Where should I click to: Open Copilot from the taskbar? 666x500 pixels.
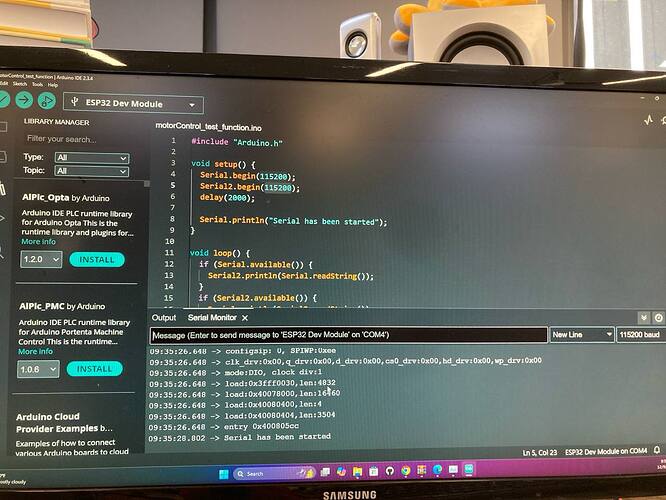tap(341, 472)
